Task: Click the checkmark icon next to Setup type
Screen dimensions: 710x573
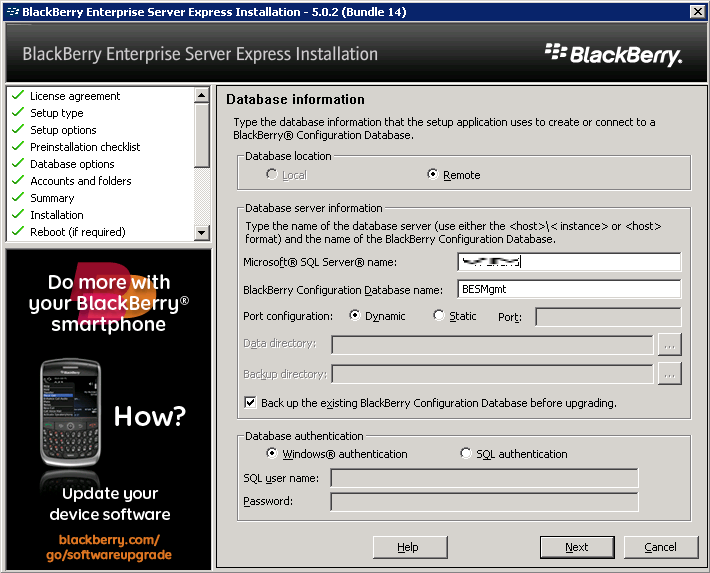Action: [x=17, y=113]
